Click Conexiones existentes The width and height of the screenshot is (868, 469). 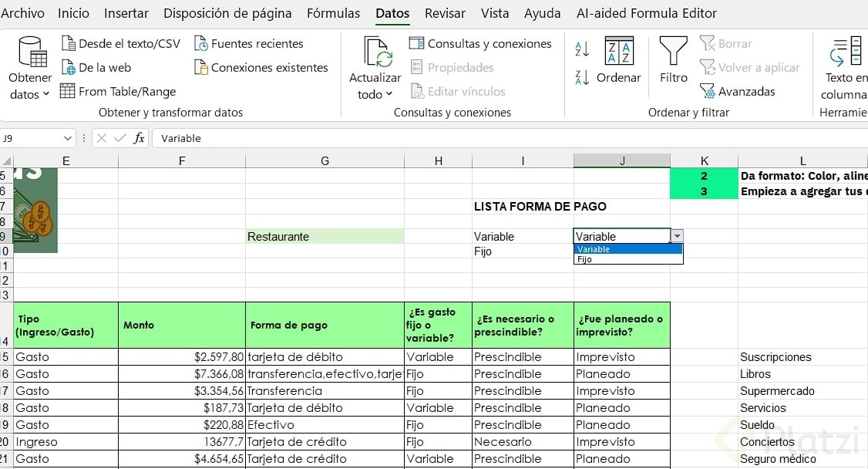click(x=261, y=68)
